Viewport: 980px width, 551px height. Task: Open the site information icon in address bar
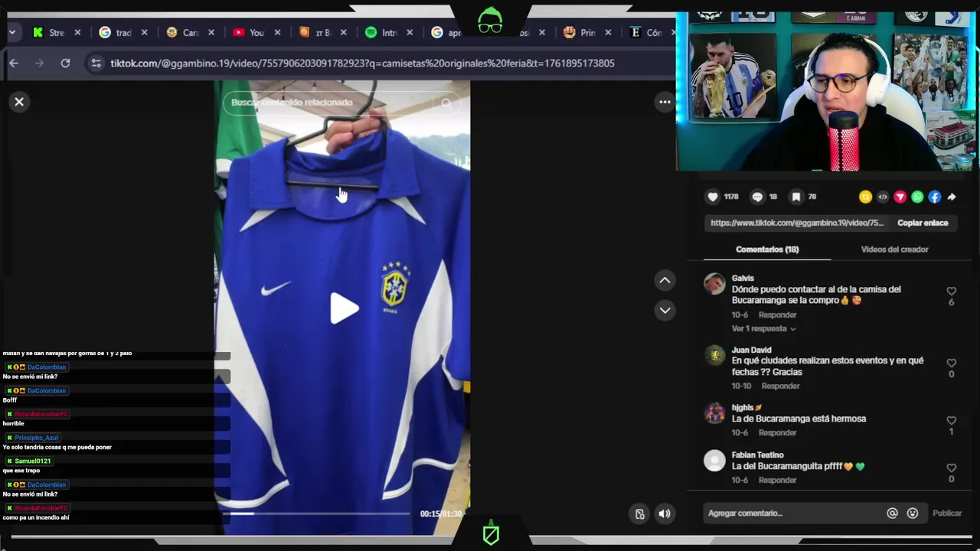[x=96, y=63]
